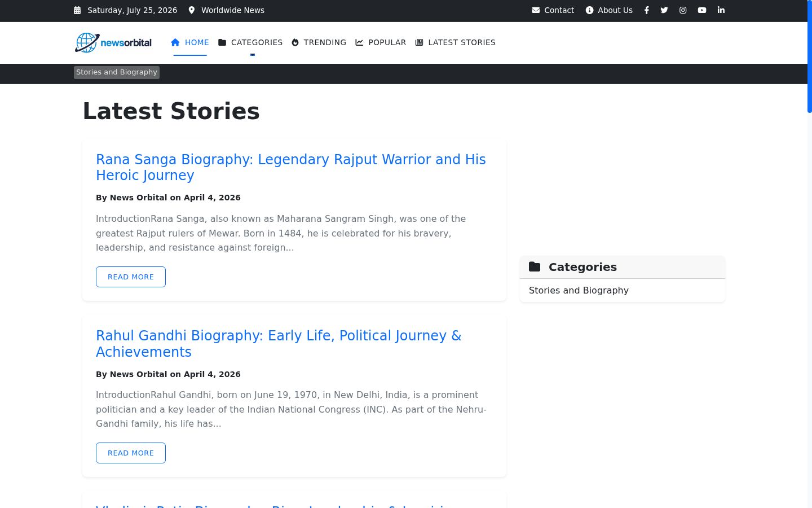Open the Facebook social icon
This screenshot has width=812, height=508.
click(646, 10)
